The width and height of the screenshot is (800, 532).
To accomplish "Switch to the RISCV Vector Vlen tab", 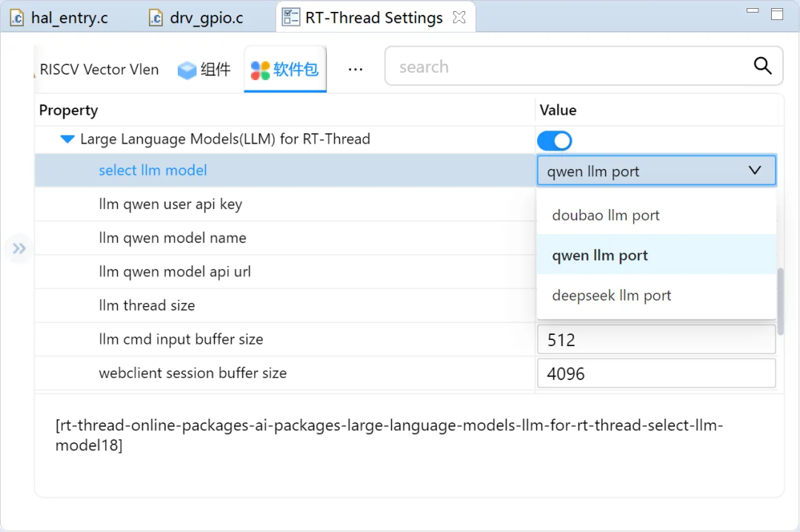I will [x=99, y=70].
